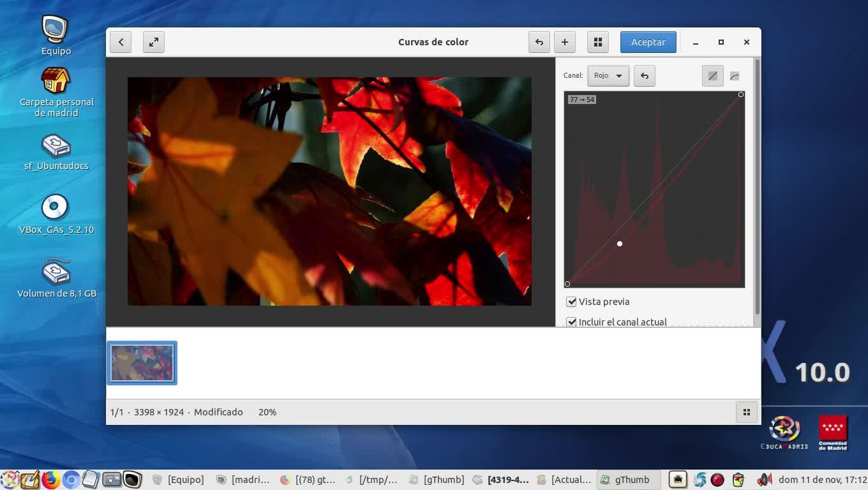Select the leaf image thumbnail in filmstrip
Image resolution: width=868 pixels, height=490 pixels.
click(142, 363)
